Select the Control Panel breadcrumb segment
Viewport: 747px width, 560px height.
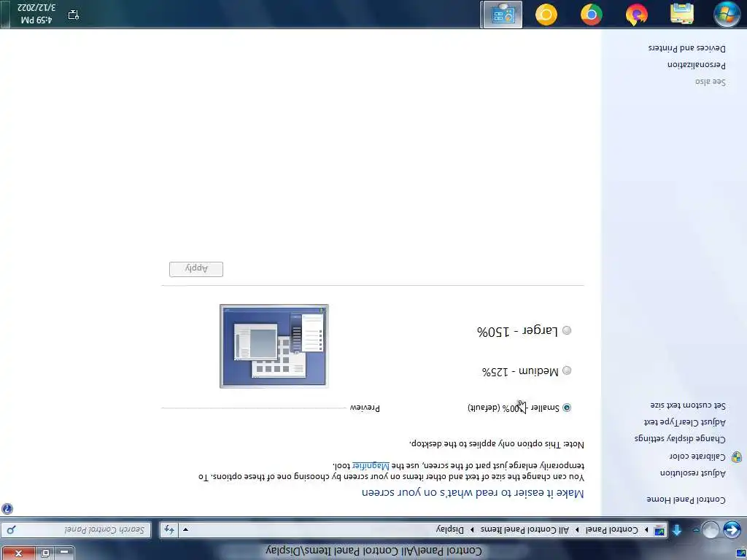point(612,529)
